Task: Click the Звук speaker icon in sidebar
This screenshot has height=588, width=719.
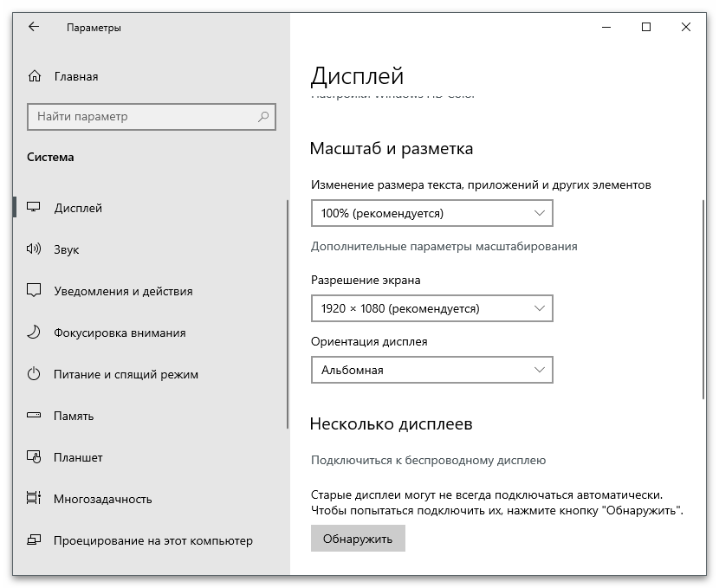Action: coord(33,249)
